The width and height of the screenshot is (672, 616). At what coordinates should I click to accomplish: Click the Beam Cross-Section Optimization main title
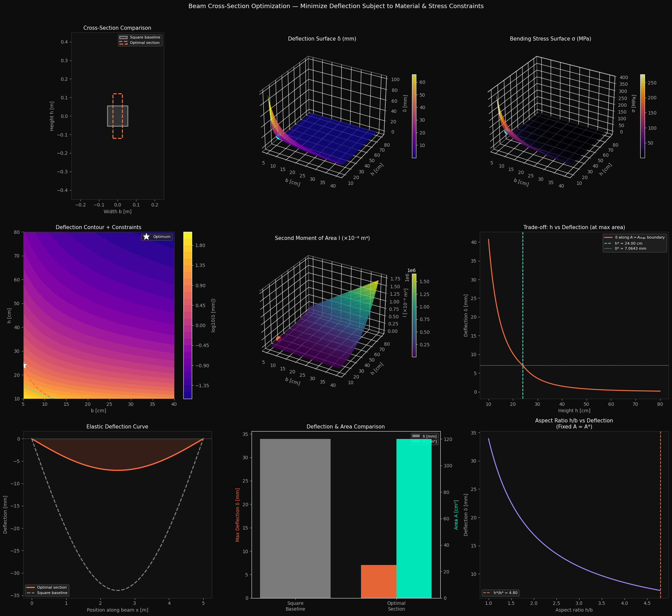[336, 6]
